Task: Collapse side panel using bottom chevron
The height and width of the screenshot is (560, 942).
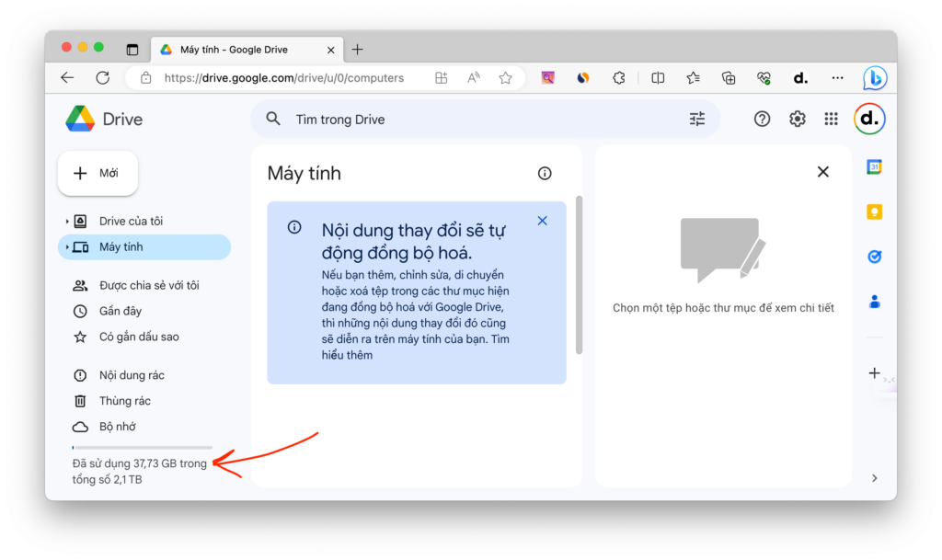Action: [x=874, y=478]
